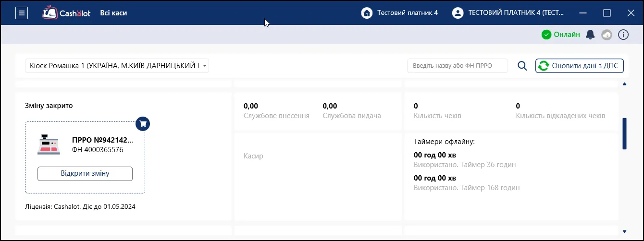This screenshot has width=644, height=241.
Task: Click Відкрити зміну button
Action: (x=85, y=174)
